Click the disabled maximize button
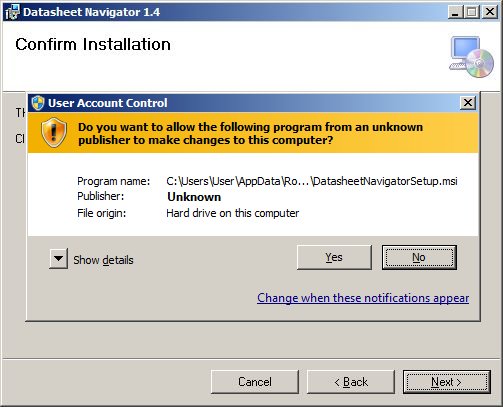 pyautogui.click(x=472, y=12)
